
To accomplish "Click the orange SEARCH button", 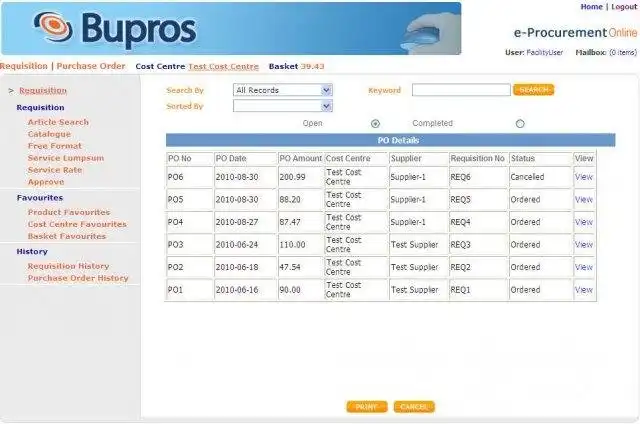I will pos(533,89).
